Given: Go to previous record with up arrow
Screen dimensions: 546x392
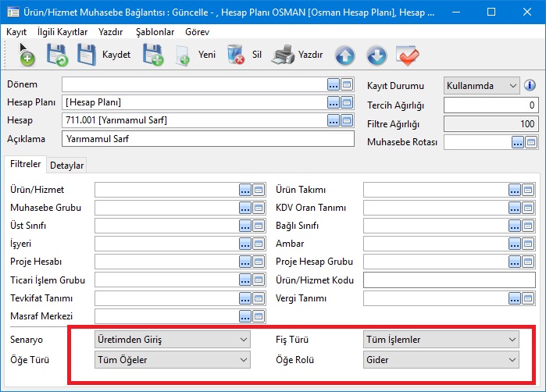Looking at the screenshot, I should point(345,55).
